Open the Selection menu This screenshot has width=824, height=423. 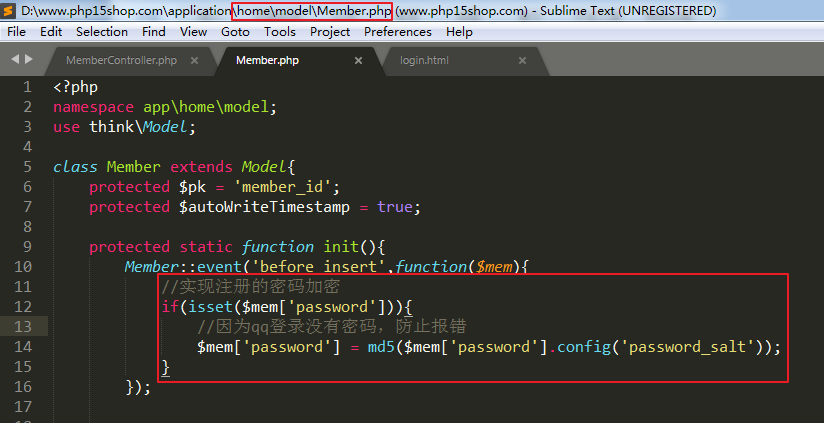point(102,32)
